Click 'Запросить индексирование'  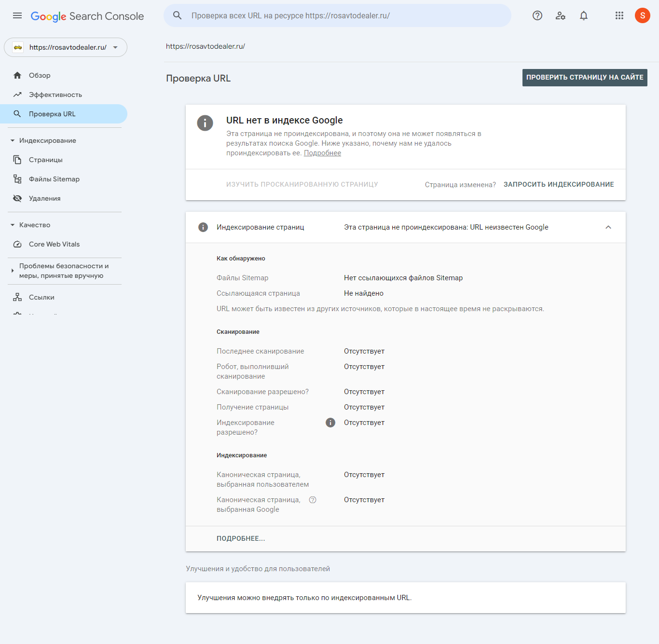point(558,184)
